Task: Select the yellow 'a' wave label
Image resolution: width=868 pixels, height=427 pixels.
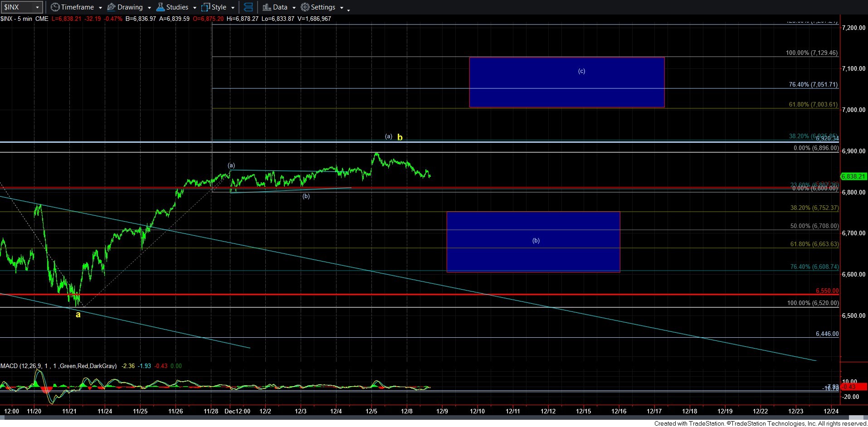Action: pyautogui.click(x=78, y=315)
